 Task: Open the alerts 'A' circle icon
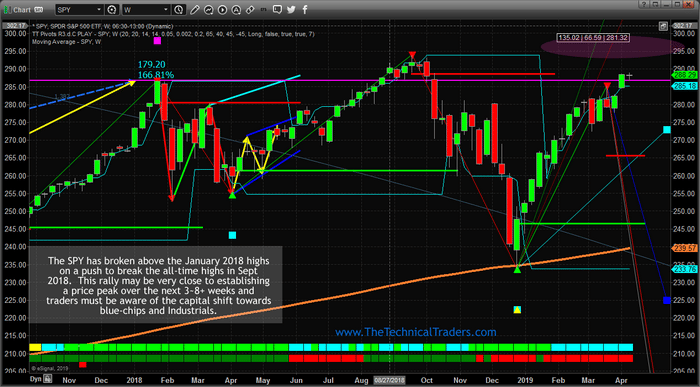(236, 9)
